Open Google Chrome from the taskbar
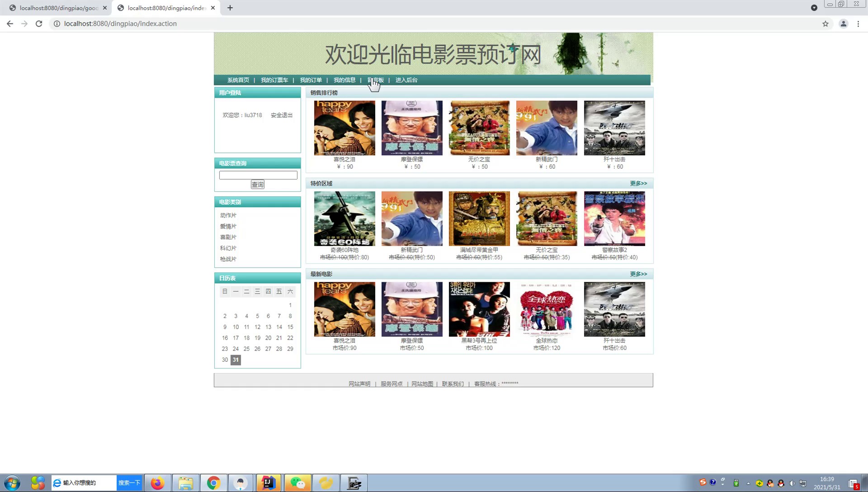This screenshot has height=492, width=868. pyautogui.click(x=213, y=483)
